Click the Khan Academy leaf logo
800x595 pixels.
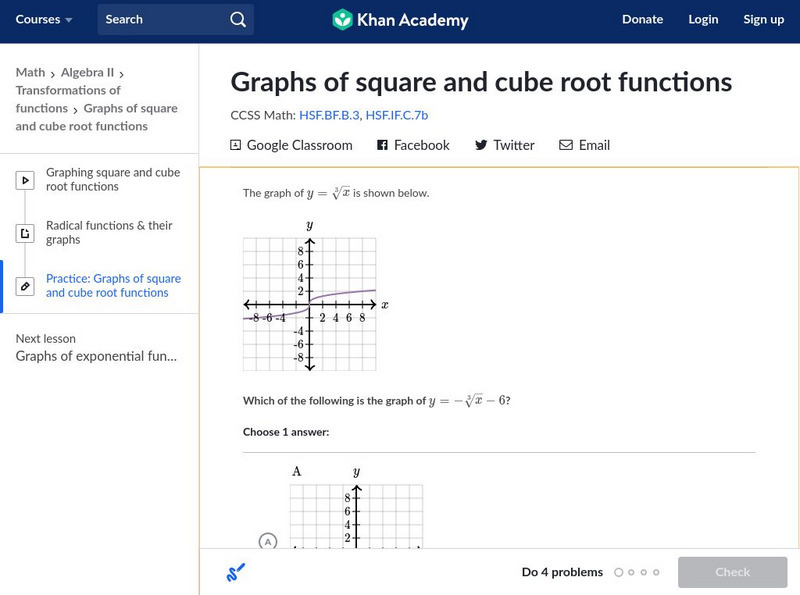pos(344,19)
